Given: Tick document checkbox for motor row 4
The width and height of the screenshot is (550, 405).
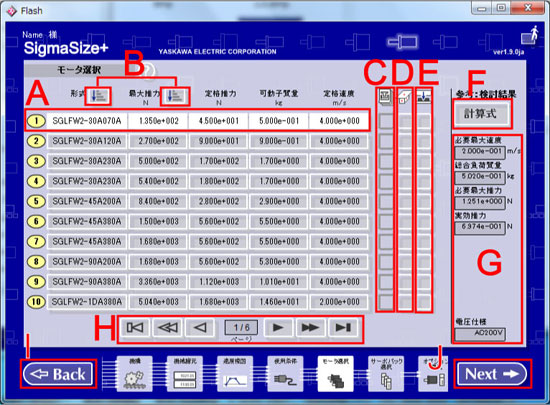Looking at the screenshot, I should click(386, 181).
